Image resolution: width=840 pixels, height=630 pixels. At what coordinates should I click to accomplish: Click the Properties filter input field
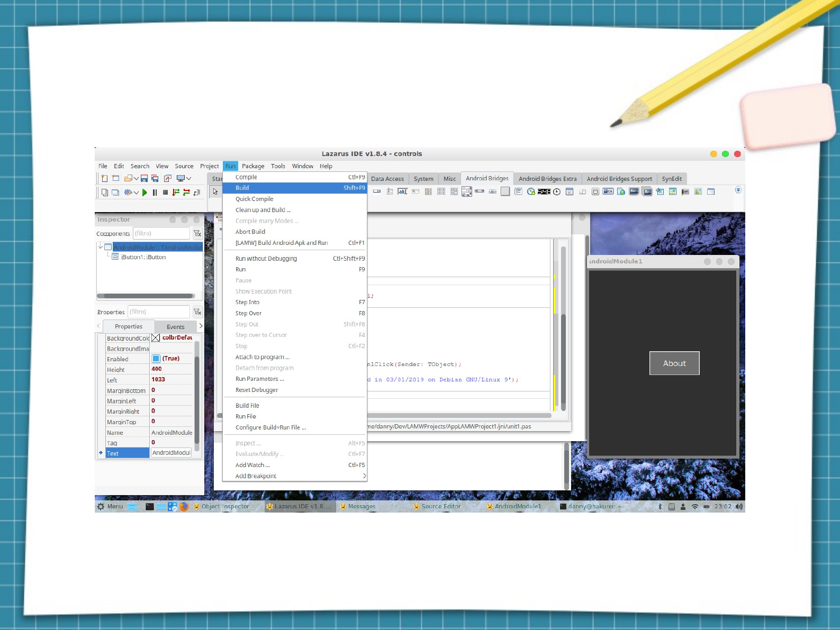159,312
